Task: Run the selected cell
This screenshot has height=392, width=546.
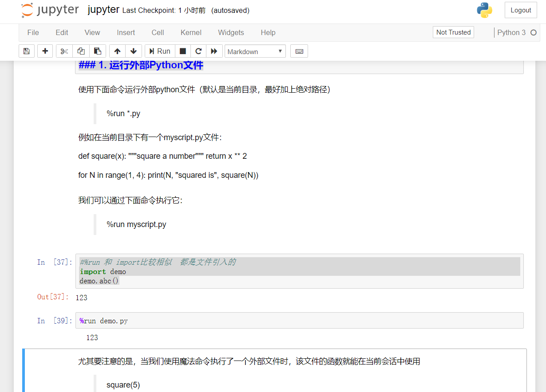Action: [160, 51]
